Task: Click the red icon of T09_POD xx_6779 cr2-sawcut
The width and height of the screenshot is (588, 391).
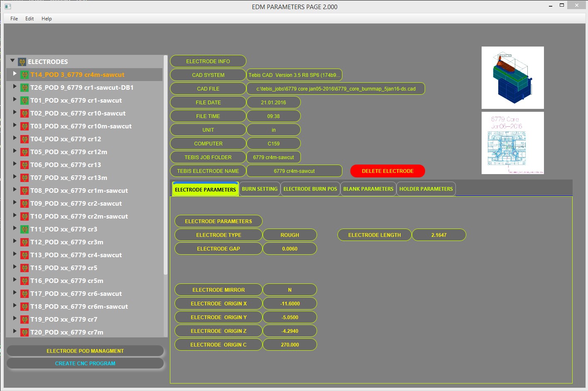Action: click(x=25, y=204)
